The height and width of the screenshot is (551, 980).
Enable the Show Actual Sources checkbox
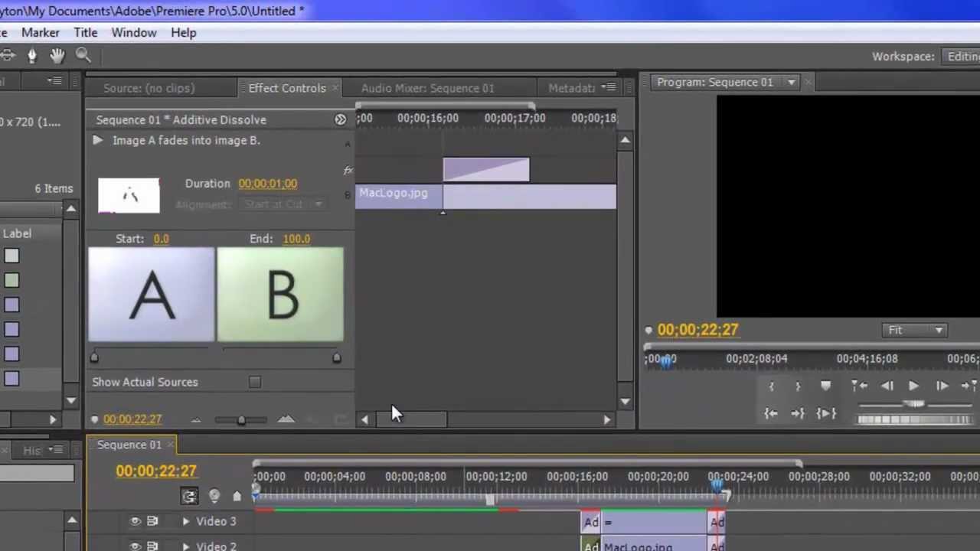(254, 382)
